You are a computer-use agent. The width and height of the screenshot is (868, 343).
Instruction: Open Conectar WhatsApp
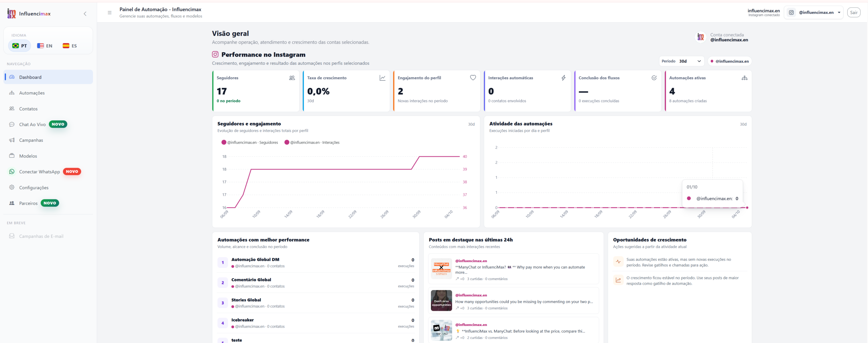click(x=48, y=171)
